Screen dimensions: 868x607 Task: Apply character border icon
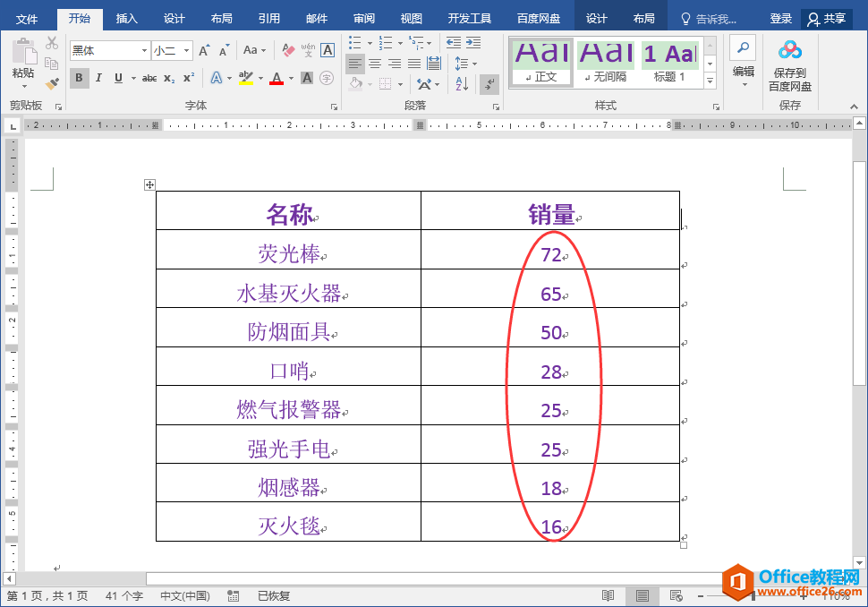(x=328, y=50)
